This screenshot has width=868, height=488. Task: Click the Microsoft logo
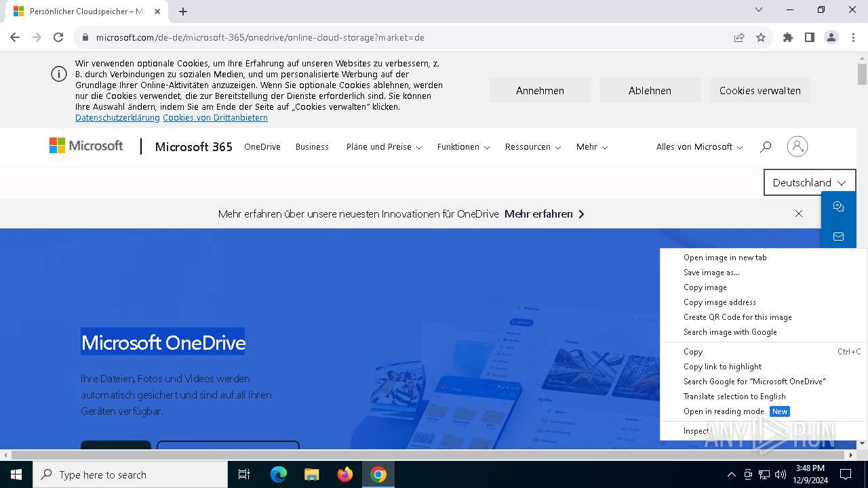tap(86, 146)
